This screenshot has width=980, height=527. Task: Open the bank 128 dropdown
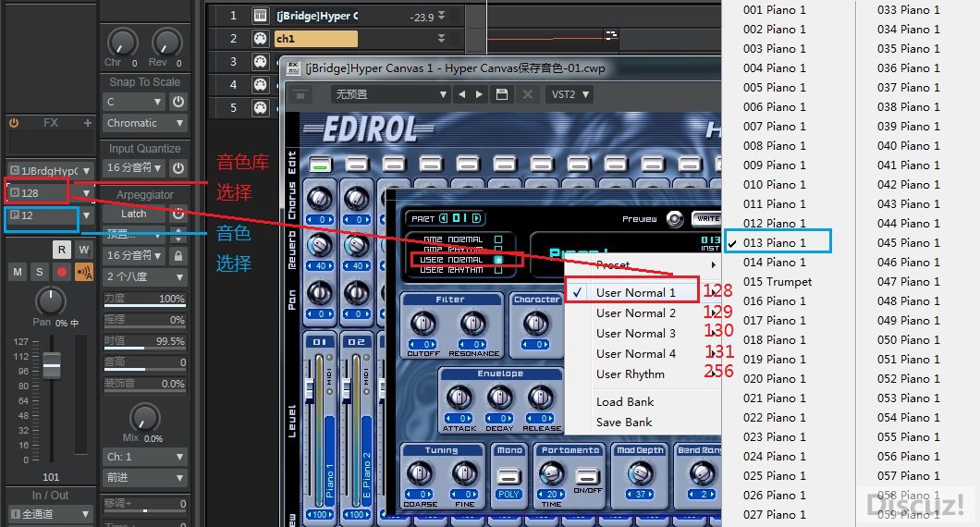50,192
